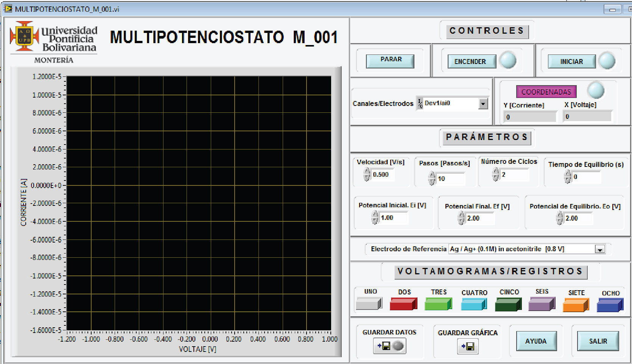Select the purple SEIS voltammogram swatch
The width and height of the screenshot is (632, 364).
(541, 304)
